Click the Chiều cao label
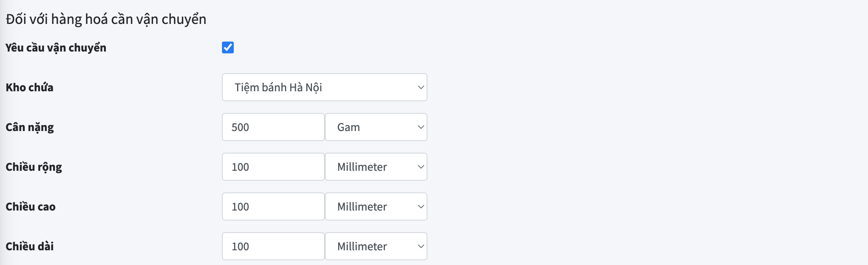Screen dimensions: 868x265 click(31, 206)
